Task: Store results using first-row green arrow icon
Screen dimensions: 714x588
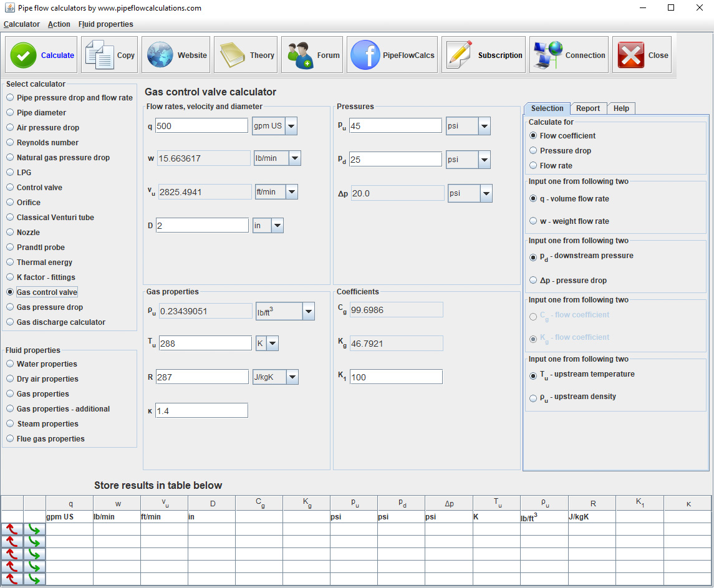Action: click(34, 529)
